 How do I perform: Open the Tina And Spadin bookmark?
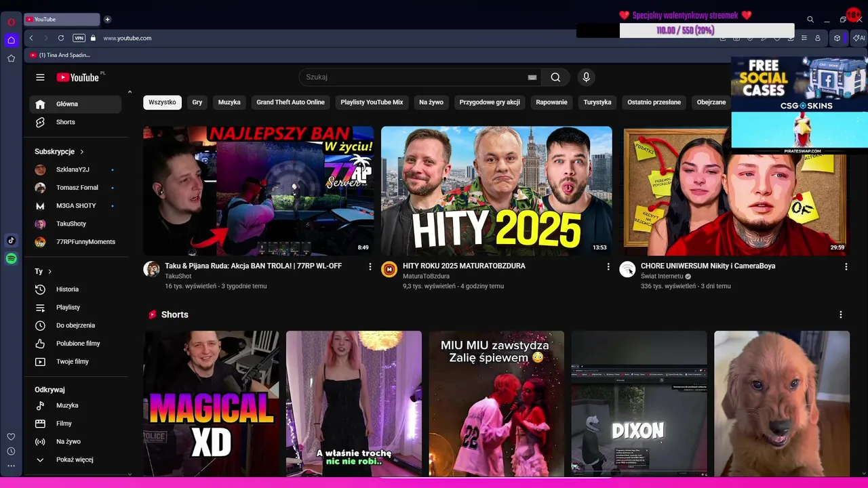pyautogui.click(x=60, y=55)
